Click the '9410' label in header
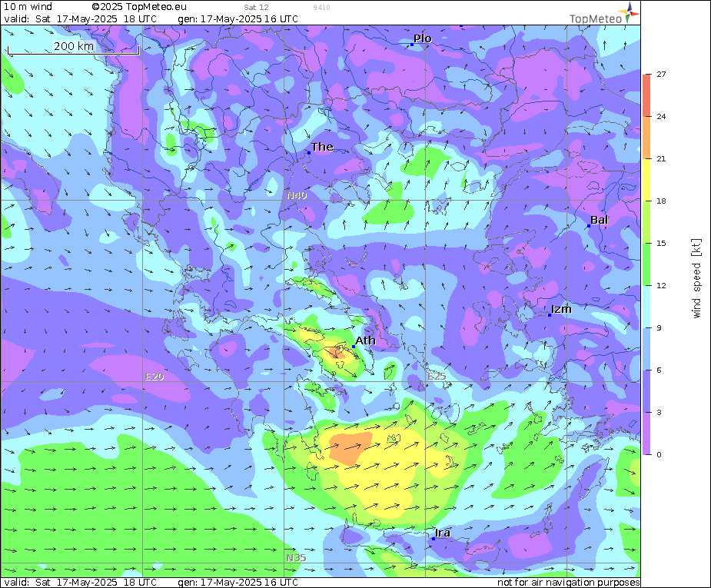This screenshot has width=711, height=588. click(321, 7)
